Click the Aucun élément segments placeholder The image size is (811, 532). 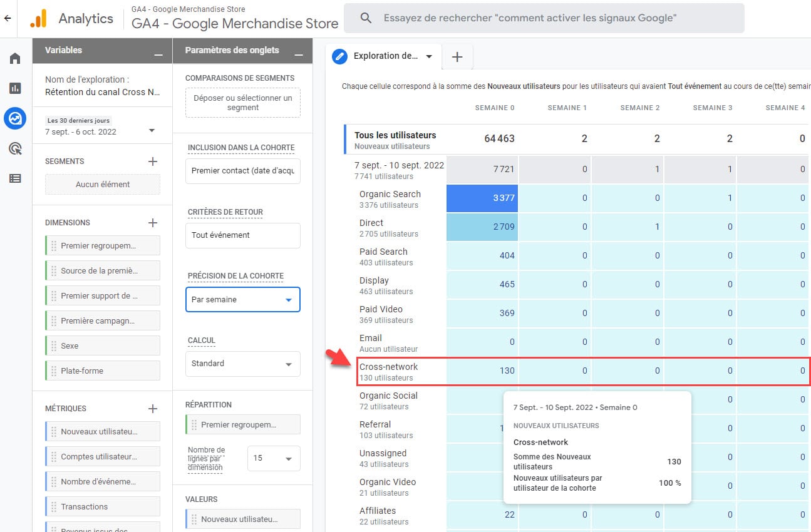103,184
